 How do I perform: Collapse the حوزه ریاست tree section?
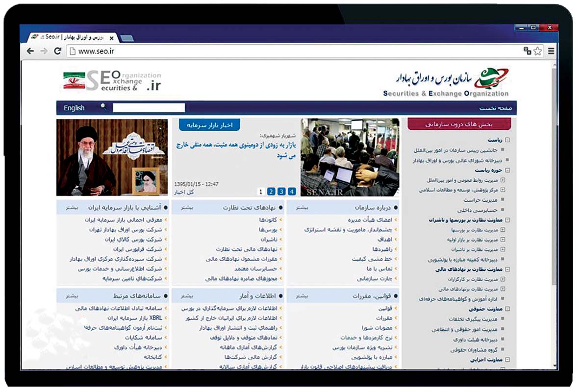coord(507,171)
